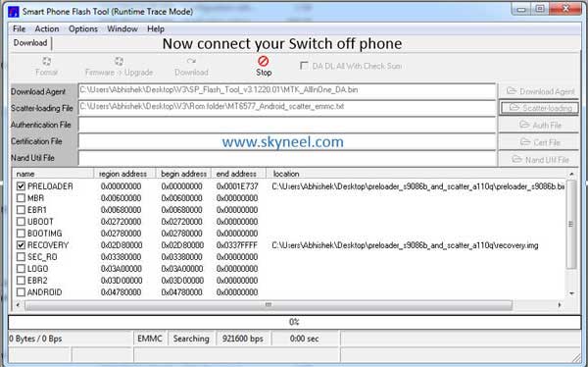Click the 0 Bytes / 0 Bps status
This screenshot has height=367, width=588.
(35, 339)
